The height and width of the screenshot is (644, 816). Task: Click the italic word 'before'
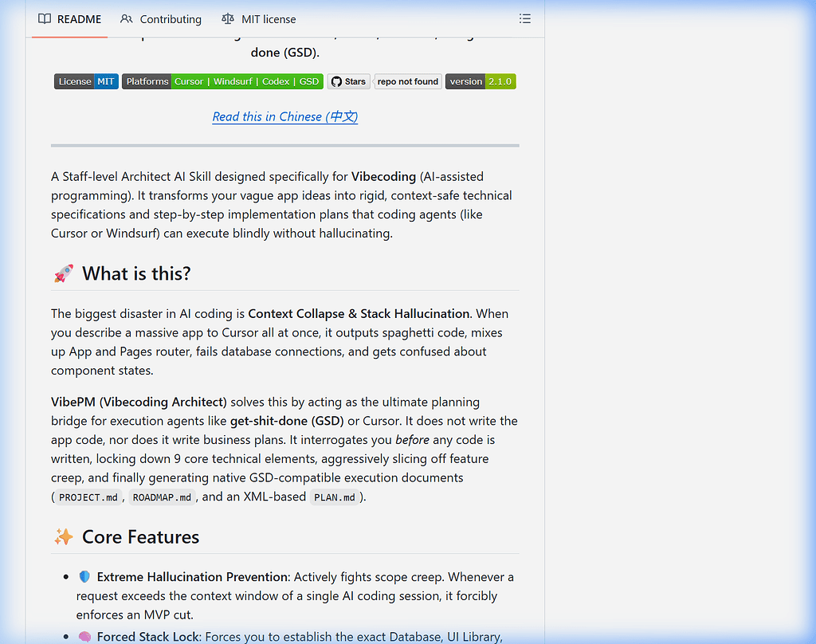click(412, 440)
